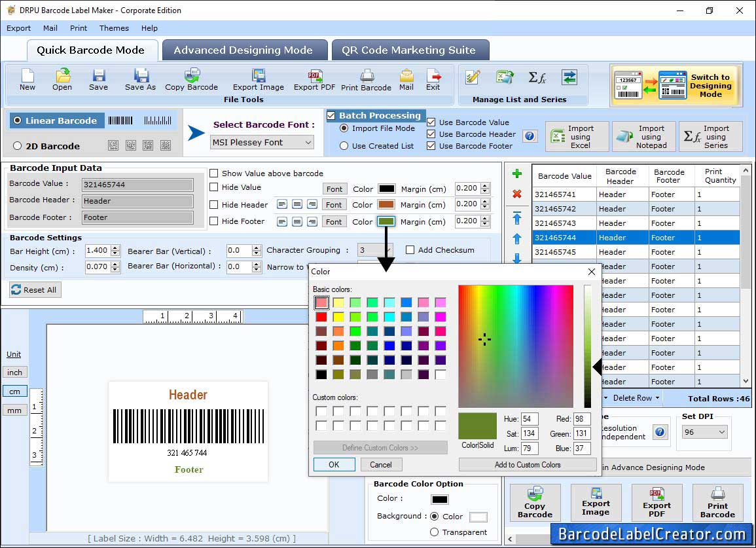This screenshot has width=756, height=548.
Task: Click the Save icon in File Tools
Action: 98,80
